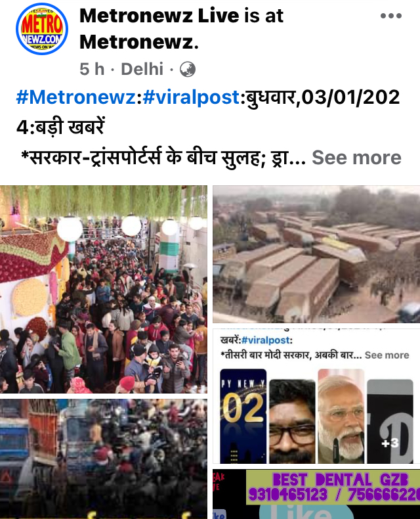Open the Metronewz Live page name
Viewport: 420px width, 519px height.
(159, 16)
